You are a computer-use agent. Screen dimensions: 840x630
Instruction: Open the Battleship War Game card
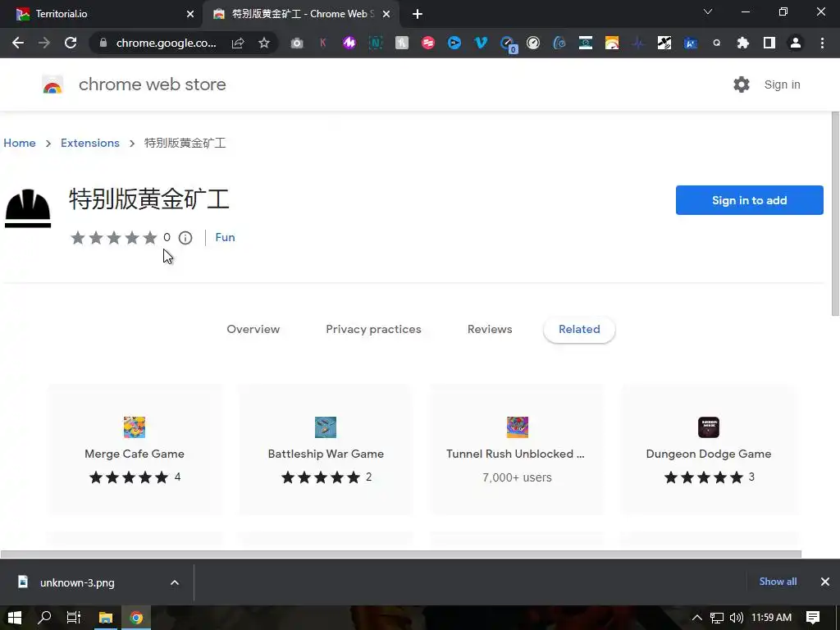click(x=326, y=450)
